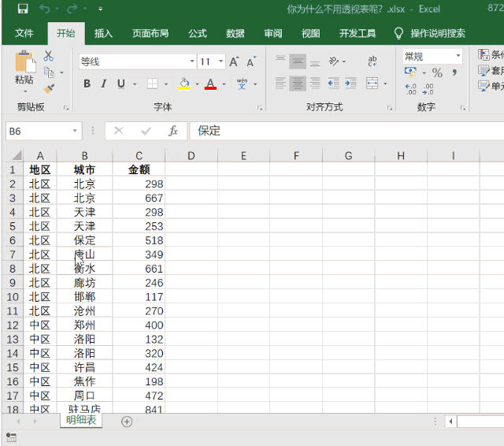Switch to the 数据 Data tab

coord(235,33)
